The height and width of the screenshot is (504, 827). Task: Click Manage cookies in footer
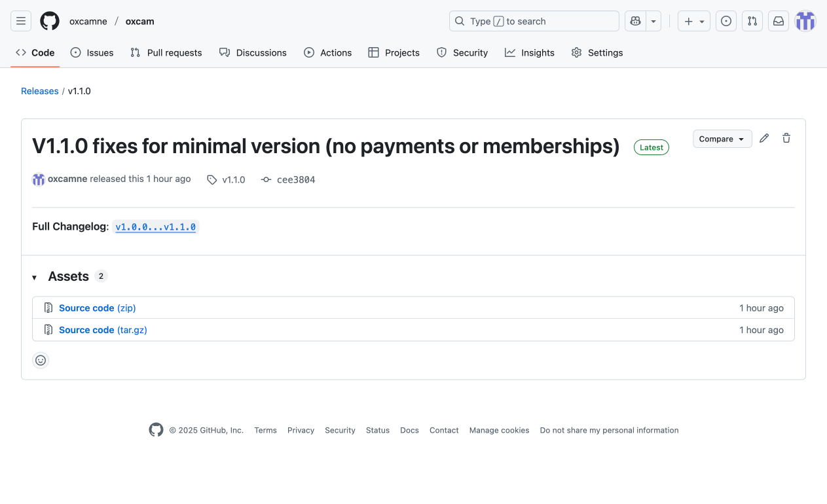tap(499, 430)
